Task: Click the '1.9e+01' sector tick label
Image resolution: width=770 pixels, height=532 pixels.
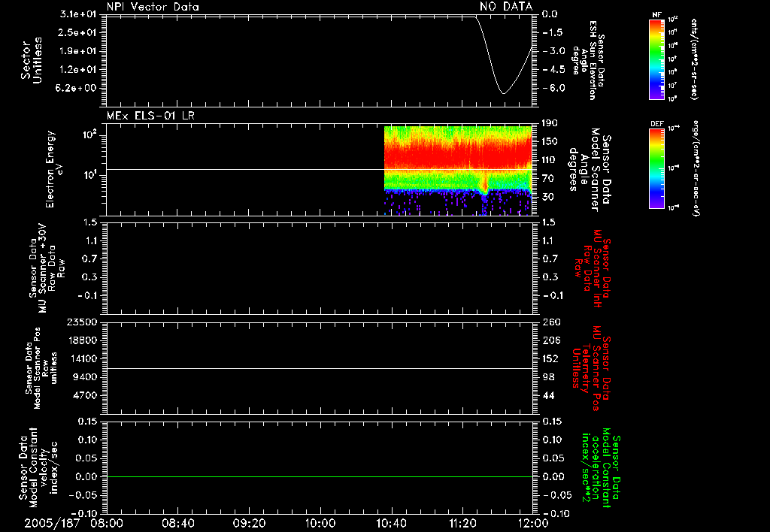Action: [78, 51]
